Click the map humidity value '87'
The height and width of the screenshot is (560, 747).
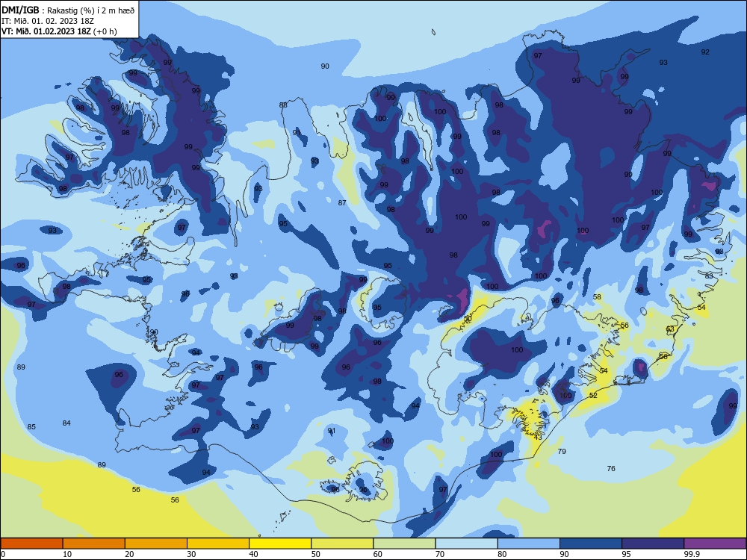(x=342, y=203)
